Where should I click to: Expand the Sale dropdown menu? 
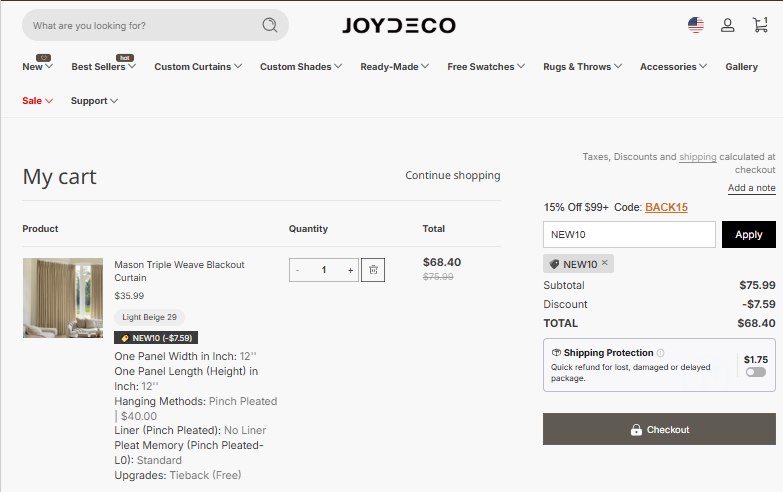pyautogui.click(x=37, y=100)
